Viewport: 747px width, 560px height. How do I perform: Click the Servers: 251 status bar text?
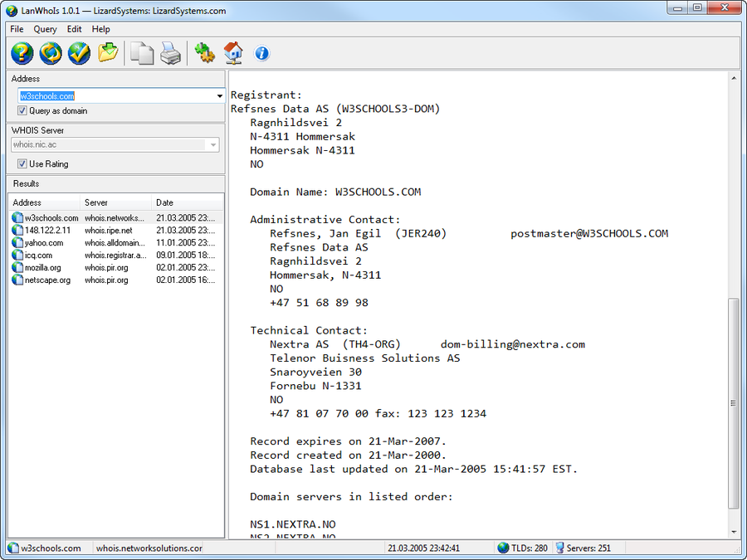(588, 548)
